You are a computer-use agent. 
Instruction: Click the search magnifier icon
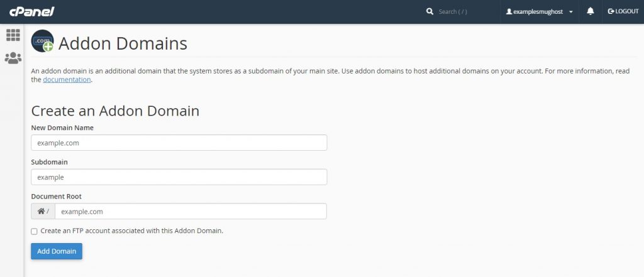click(x=430, y=11)
